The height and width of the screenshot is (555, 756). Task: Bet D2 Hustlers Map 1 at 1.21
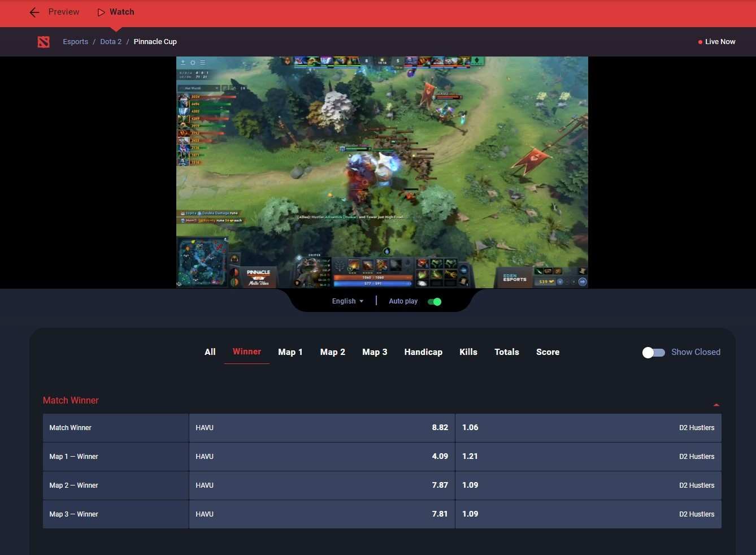pyautogui.click(x=588, y=457)
